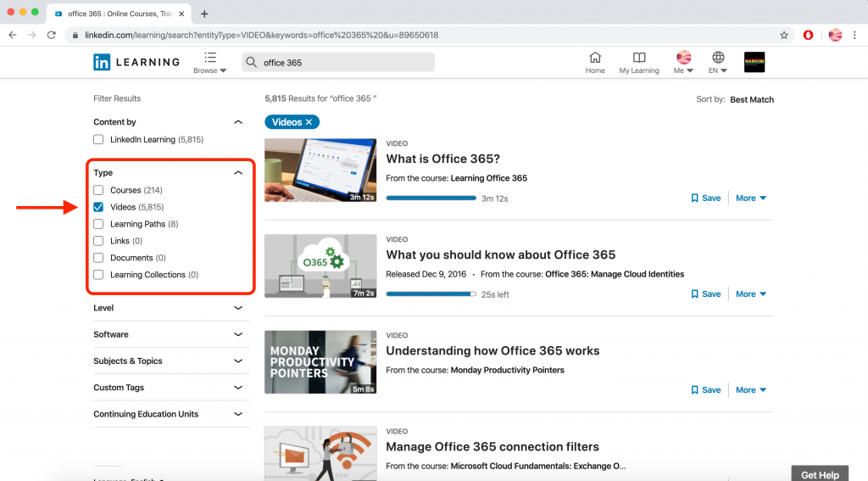Select the office 365 browser tab
The height and width of the screenshot is (481, 868).
pos(119,14)
